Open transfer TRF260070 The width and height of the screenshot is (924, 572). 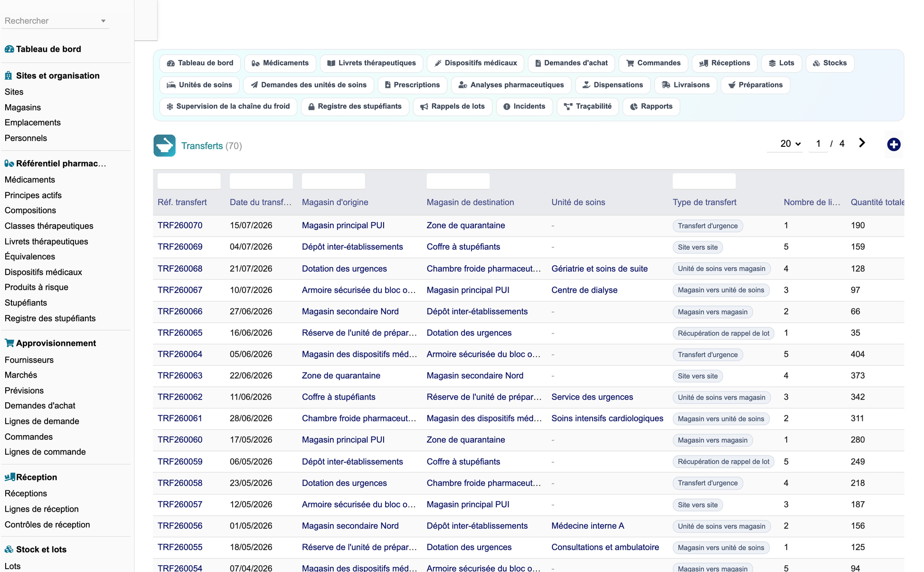coord(180,226)
